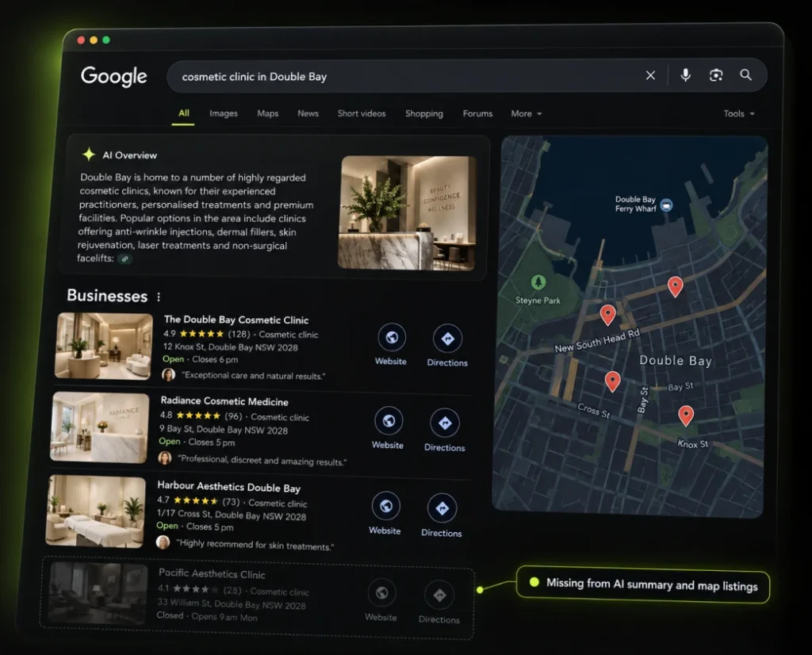
Task: Get Directions to Radiance Cosmetic Medicine
Action: 444,423
